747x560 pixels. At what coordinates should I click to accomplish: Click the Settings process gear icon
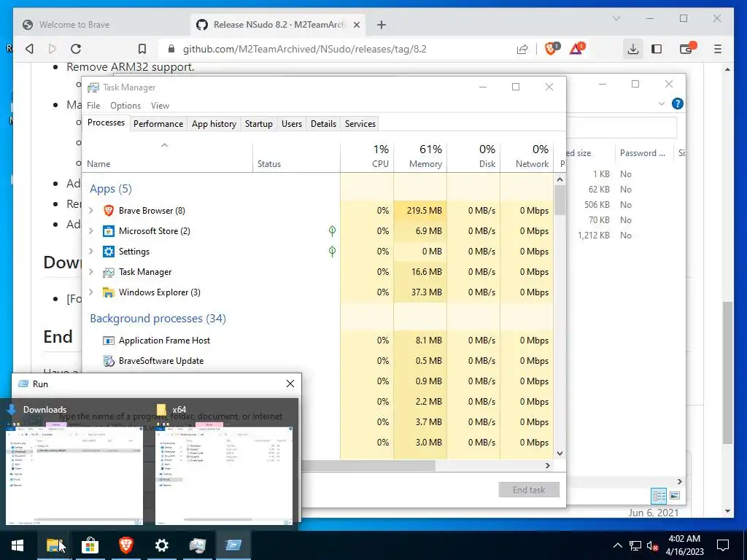tap(109, 252)
